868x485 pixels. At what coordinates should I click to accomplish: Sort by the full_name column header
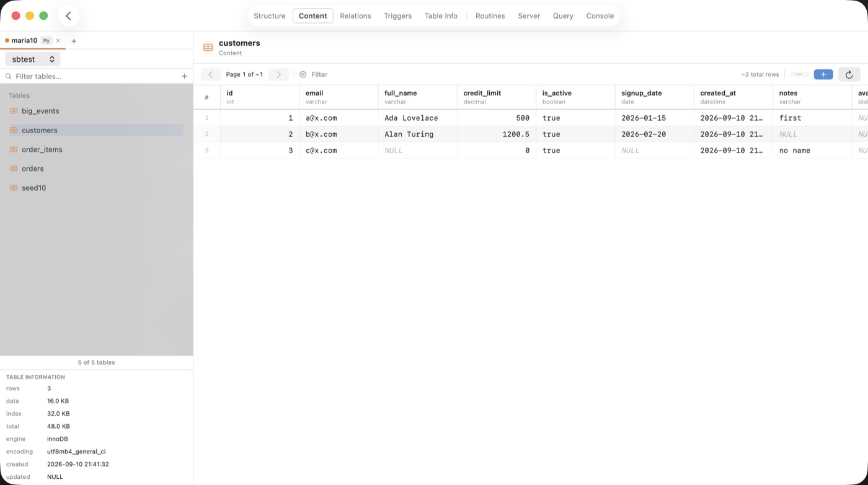417,97
